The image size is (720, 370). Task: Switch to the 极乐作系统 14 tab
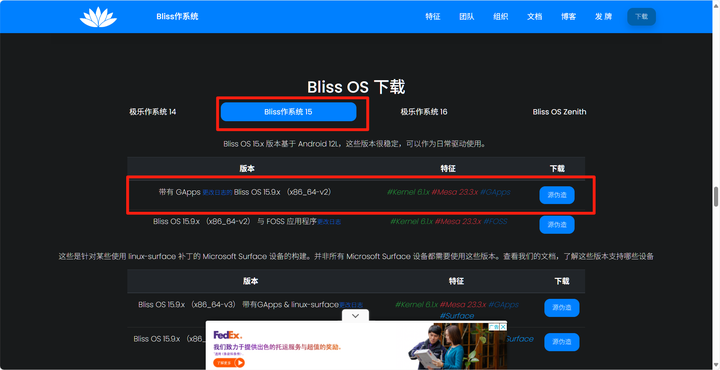[x=152, y=112]
